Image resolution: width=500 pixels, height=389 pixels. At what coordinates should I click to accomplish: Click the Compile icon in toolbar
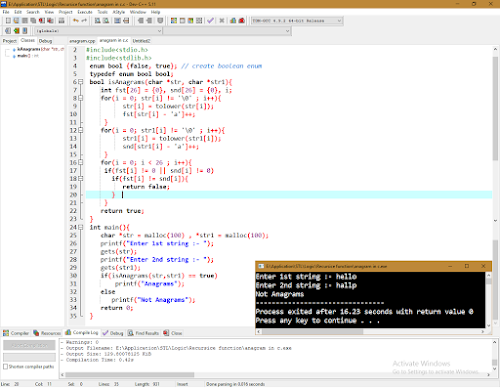tap(174, 21)
